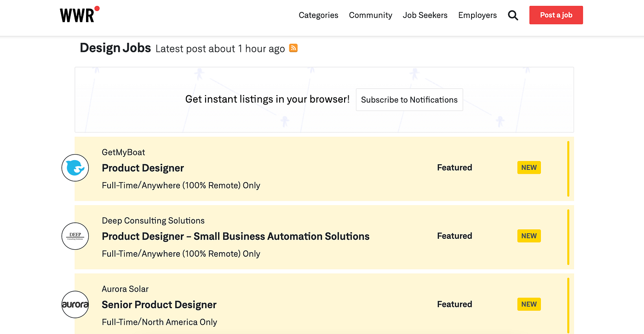
Task: Click the Aurora Solar company logo
Action: [x=75, y=305]
